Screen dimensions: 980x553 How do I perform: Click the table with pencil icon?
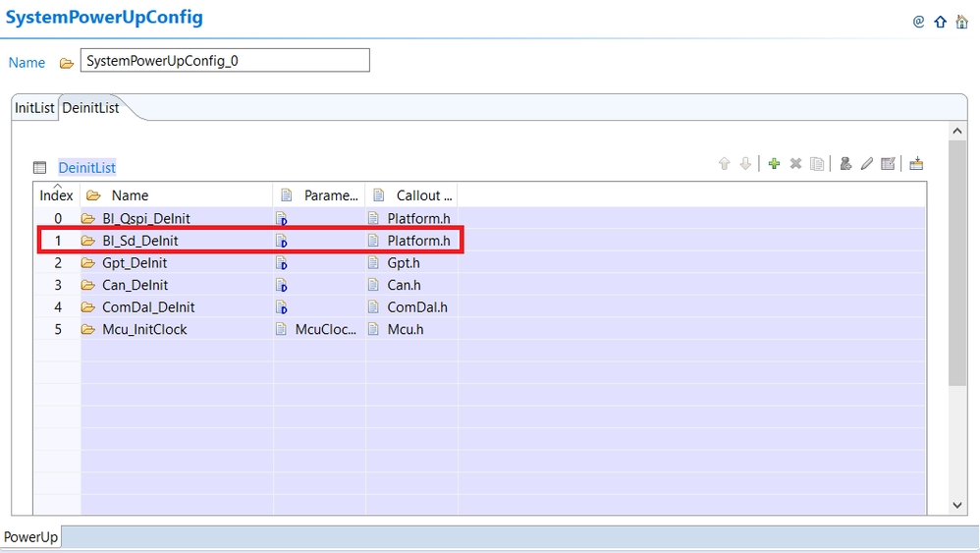[x=888, y=164]
